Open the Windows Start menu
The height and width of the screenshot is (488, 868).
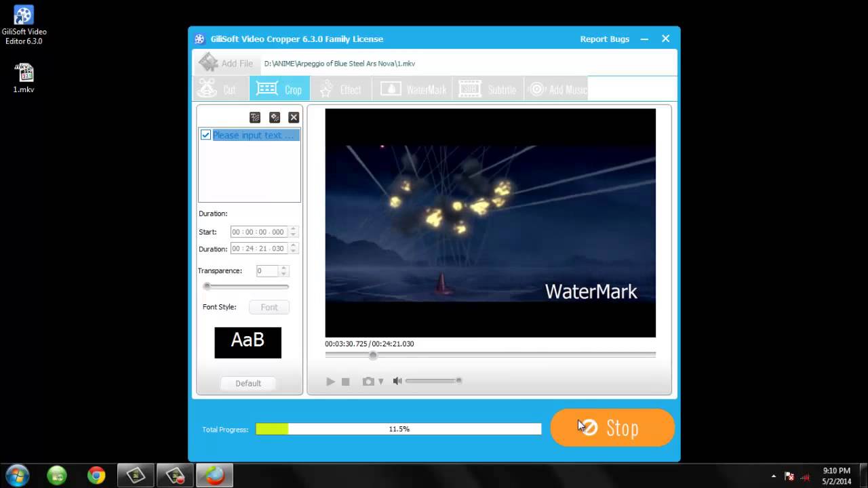coord(17,475)
